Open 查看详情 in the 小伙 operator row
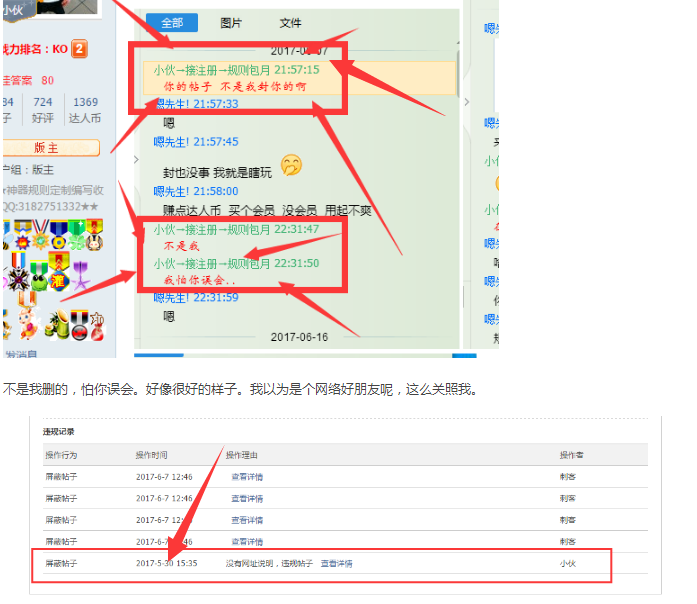The image size is (697, 604). pyautogui.click(x=336, y=564)
